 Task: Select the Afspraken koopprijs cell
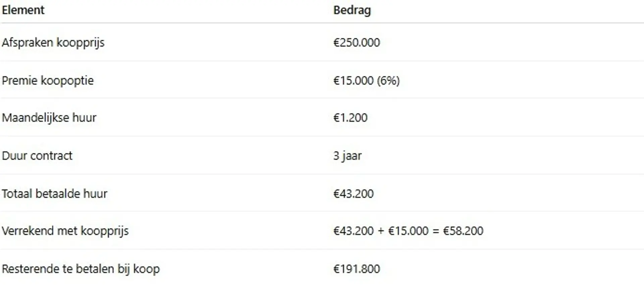tap(53, 43)
